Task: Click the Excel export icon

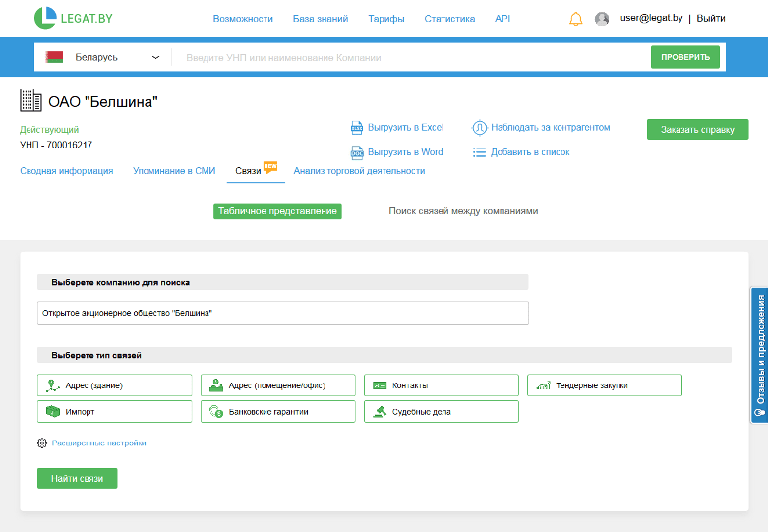Action: tap(358, 128)
